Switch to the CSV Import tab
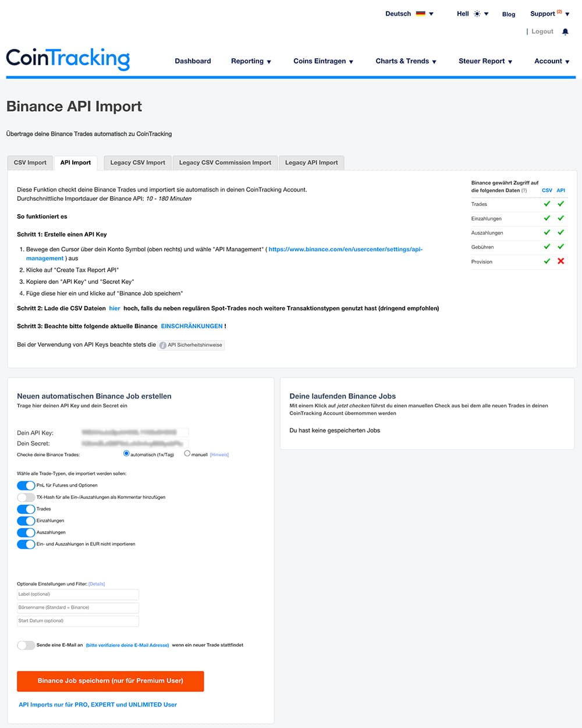Viewport: 582px width, 728px height. click(x=30, y=163)
